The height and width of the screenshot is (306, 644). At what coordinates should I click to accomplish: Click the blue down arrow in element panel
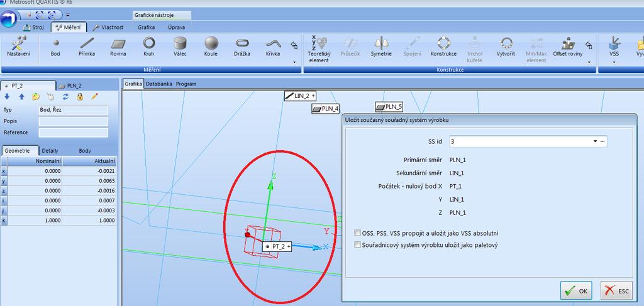tap(6, 97)
